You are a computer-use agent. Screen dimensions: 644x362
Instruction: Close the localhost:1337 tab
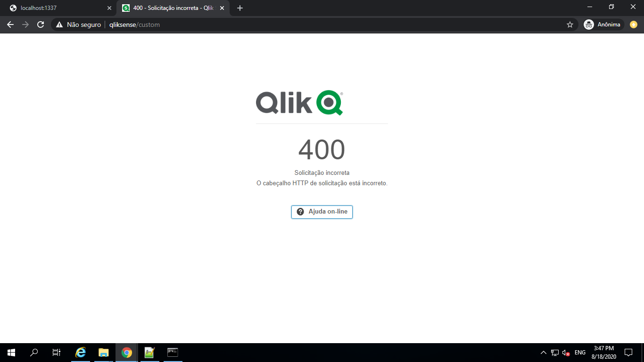pyautogui.click(x=109, y=8)
